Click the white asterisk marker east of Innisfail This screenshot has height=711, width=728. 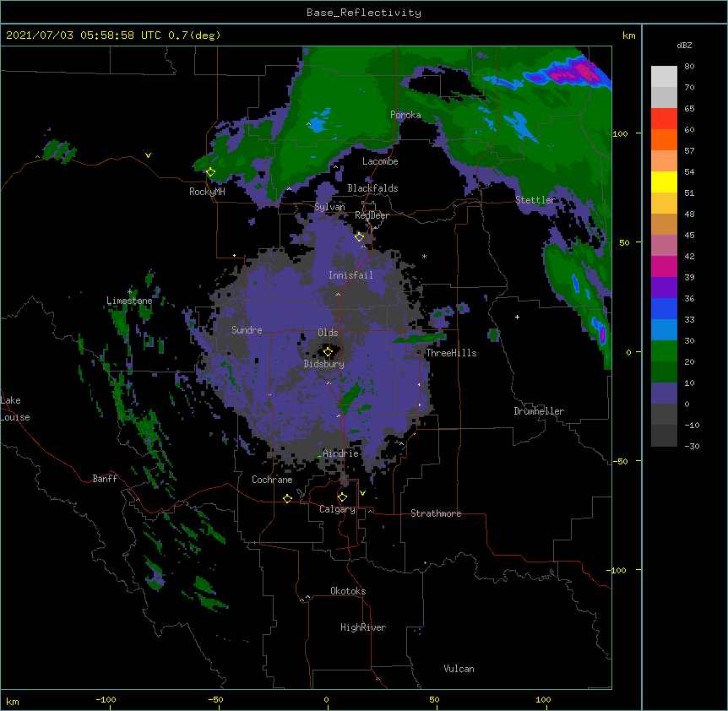pos(424,256)
